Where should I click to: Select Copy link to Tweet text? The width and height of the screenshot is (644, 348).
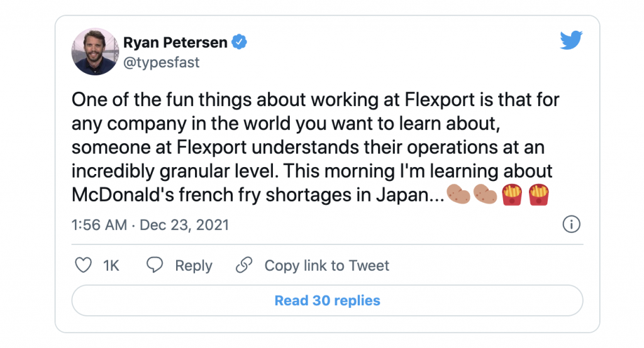(x=326, y=266)
